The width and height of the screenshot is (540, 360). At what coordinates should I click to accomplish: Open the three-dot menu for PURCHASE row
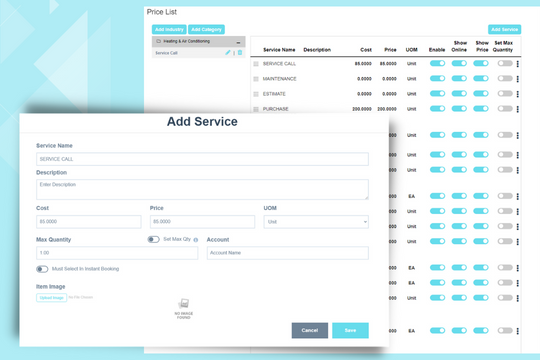518,109
